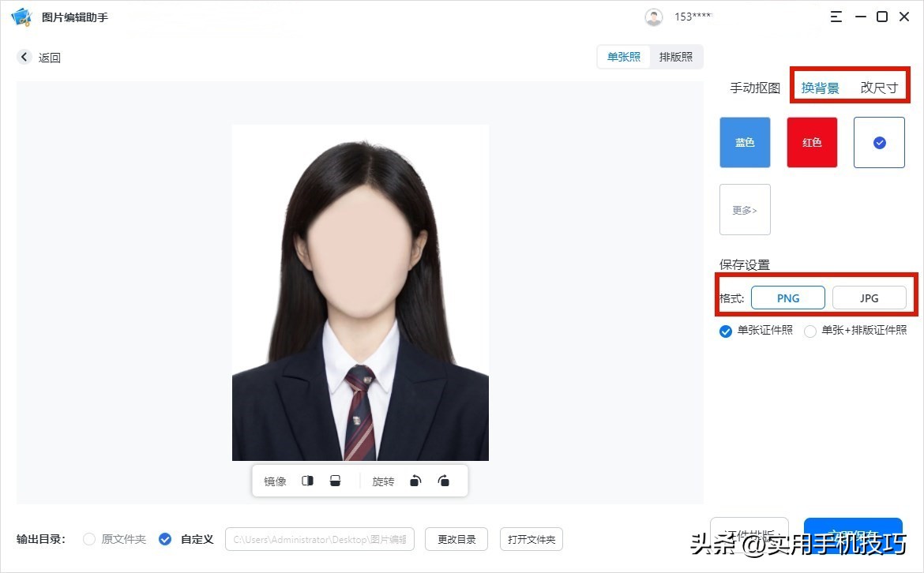Click the vertical flip icon in mirror group
924x573 pixels.
tap(335, 480)
